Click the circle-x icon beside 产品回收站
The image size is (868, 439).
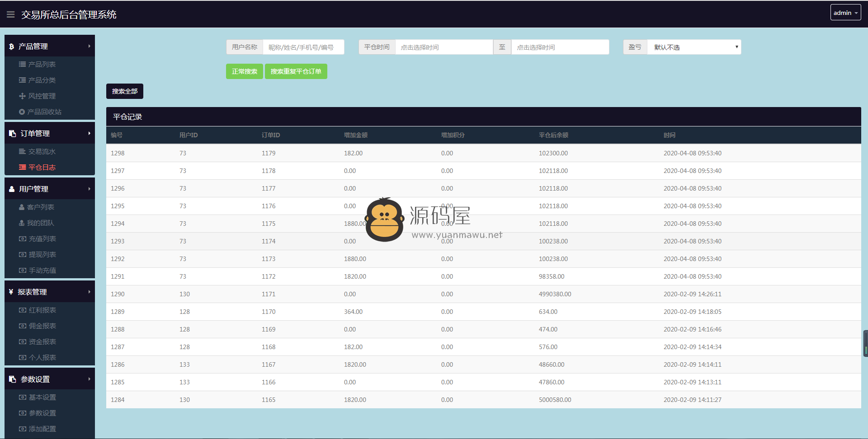(22, 112)
